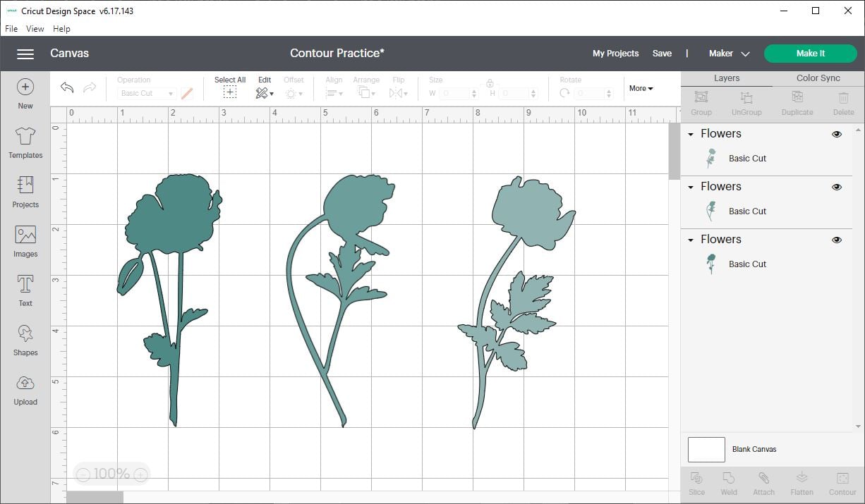865x504 pixels.
Task: Click the Select All icon
Action: point(230,92)
